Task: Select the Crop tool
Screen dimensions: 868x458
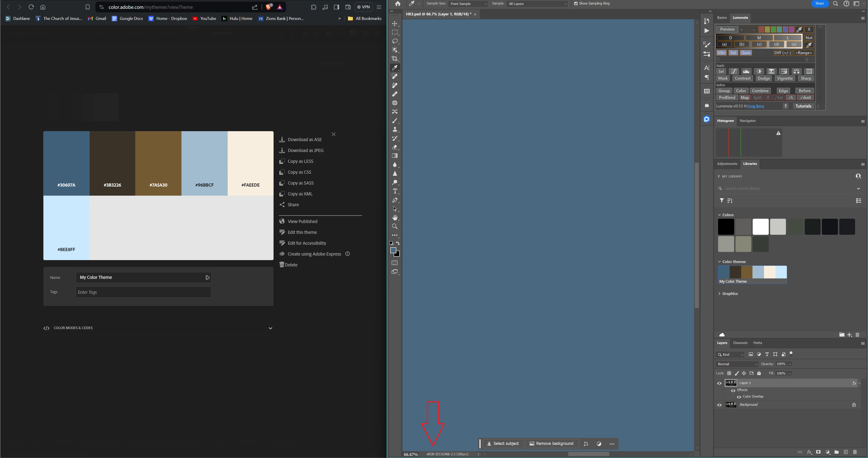Action: click(395, 59)
